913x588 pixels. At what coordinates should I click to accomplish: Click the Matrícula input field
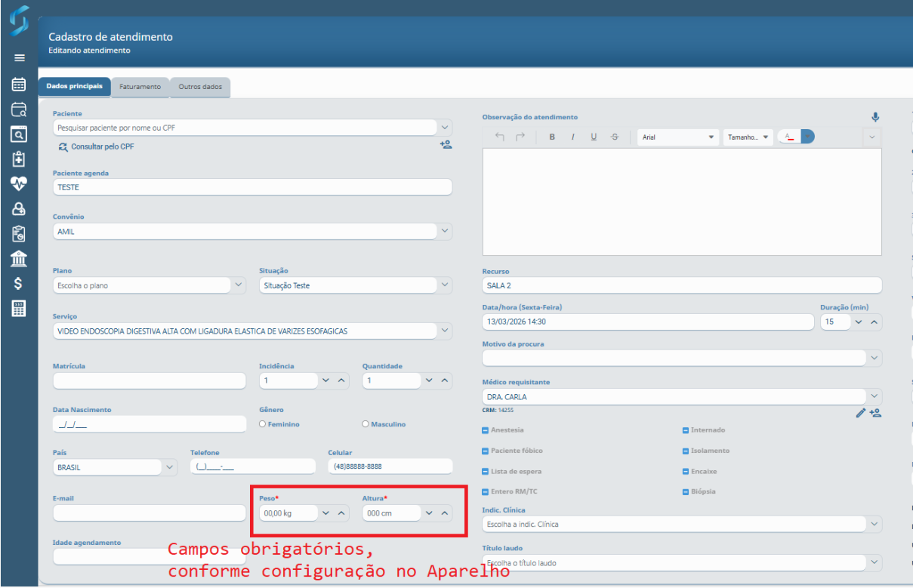(150, 380)
